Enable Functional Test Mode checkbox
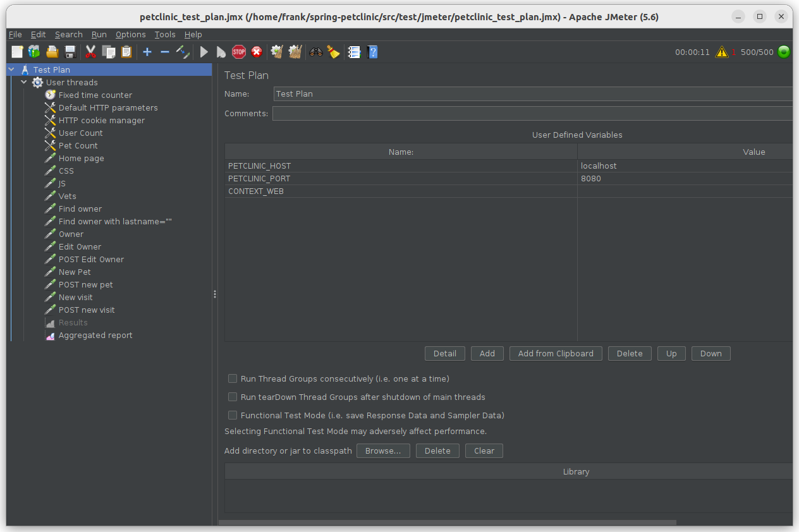The image size is (799, 532). point(233,416)
